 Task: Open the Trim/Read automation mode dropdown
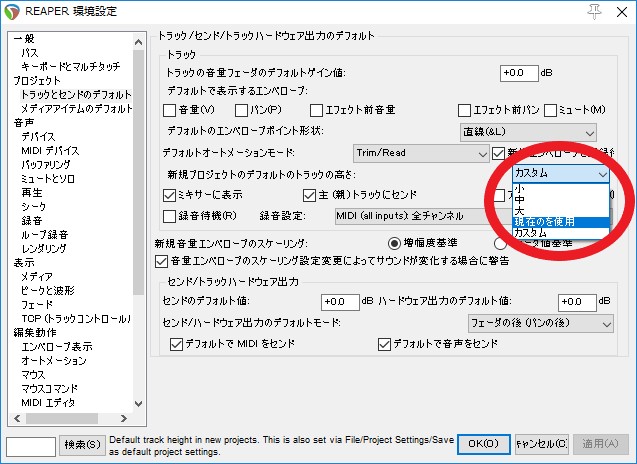click(x=421, y=154)
